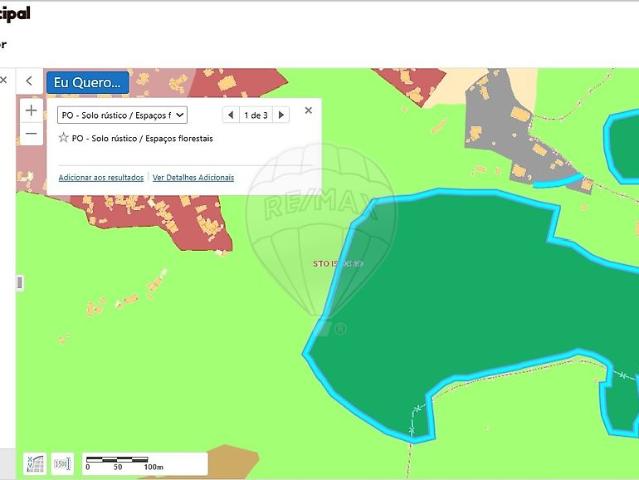Open the coordinates grid tool icon
639x480 pixels.
[x=35, y=463]
